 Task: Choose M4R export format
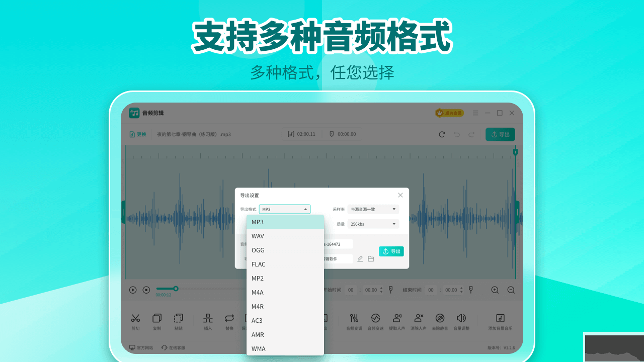tap(285, 306)
